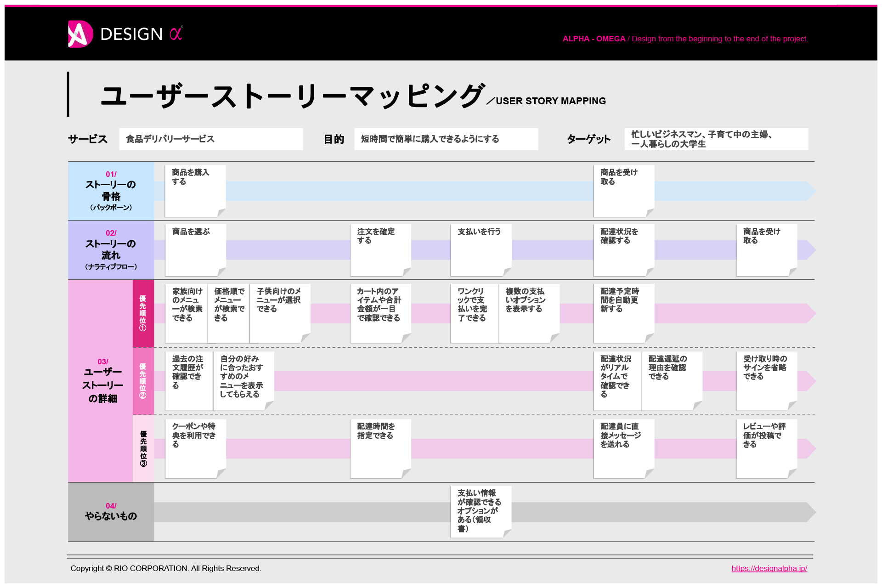
Task: Select the 配達状況を確認する sticky note
Action: 624,250
